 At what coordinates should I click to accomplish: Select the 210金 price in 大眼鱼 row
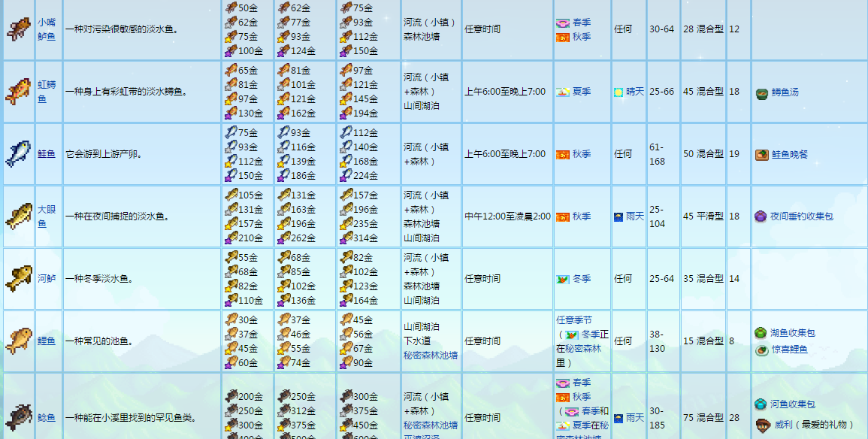pos(250,238)
